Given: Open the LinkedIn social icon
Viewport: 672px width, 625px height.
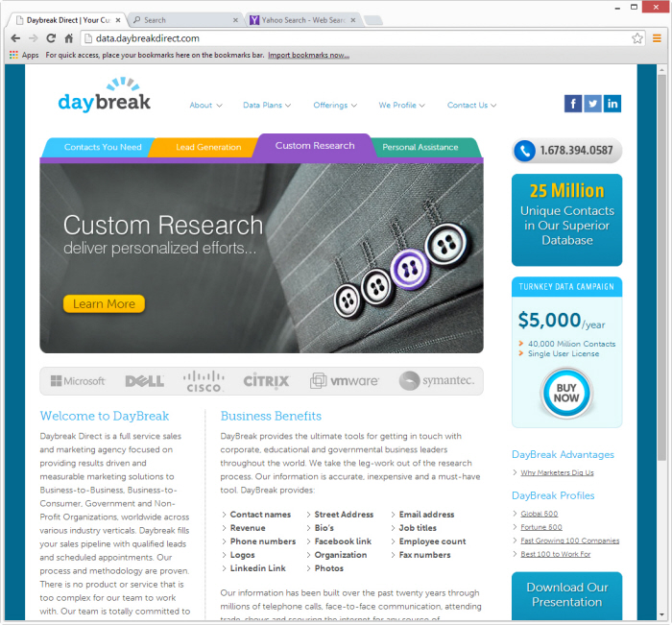Looking at the screenshot, I should 612,104.
